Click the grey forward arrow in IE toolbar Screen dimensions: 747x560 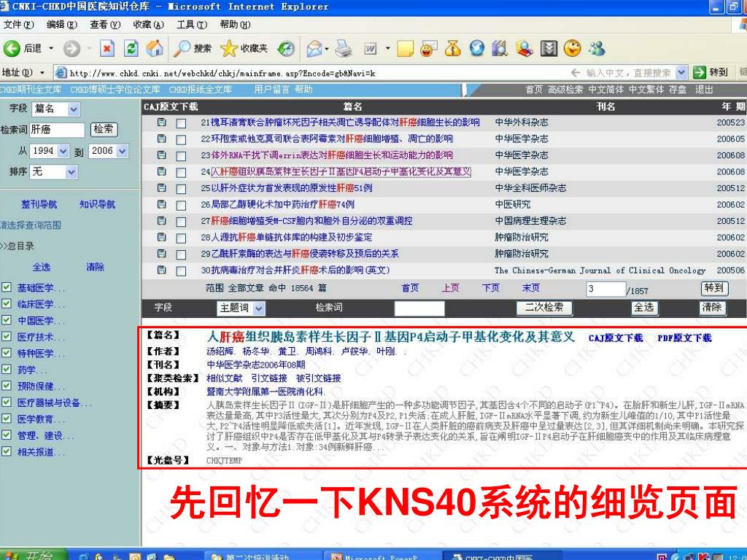point(71,48)
